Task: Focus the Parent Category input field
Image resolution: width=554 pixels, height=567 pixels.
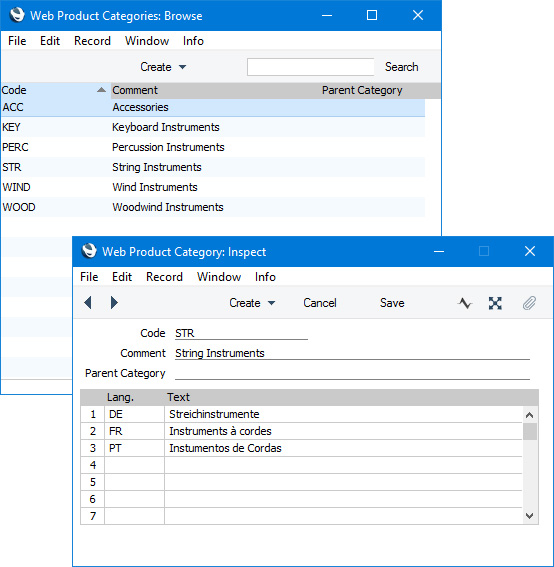Action: (x=352, y=373)
